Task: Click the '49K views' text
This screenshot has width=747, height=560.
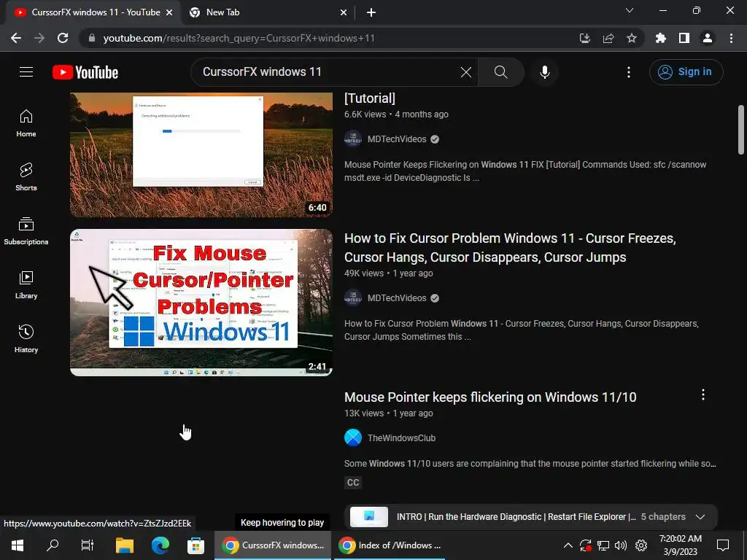Action: pos(364,273)
